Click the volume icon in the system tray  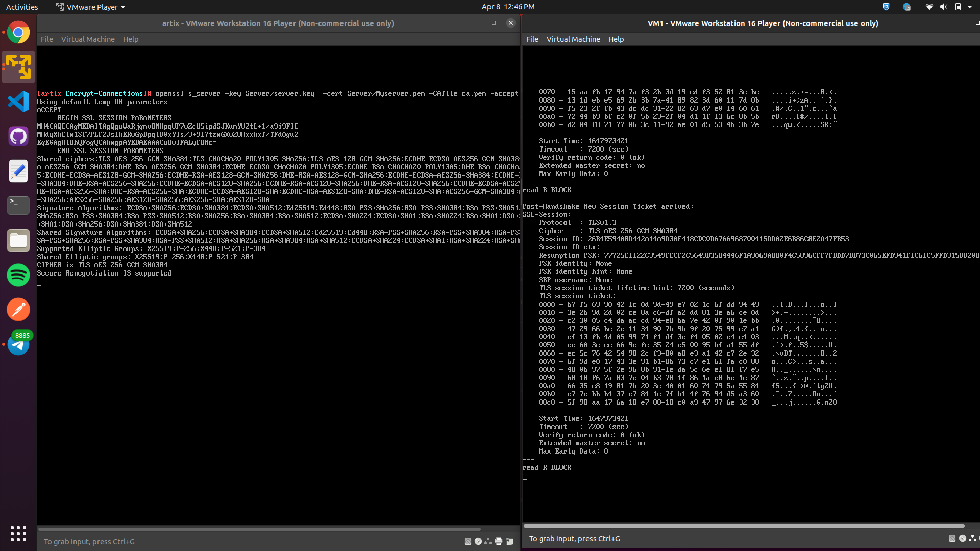(943, 7)
